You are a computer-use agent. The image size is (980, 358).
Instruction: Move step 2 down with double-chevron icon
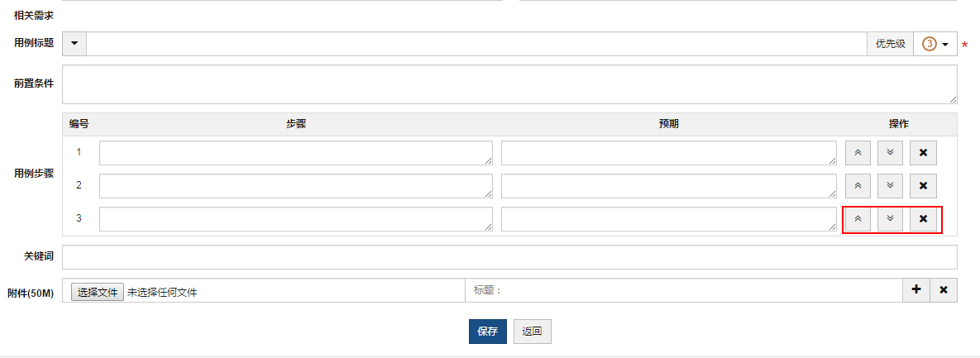pyautogui.click(x=890, y=186)
